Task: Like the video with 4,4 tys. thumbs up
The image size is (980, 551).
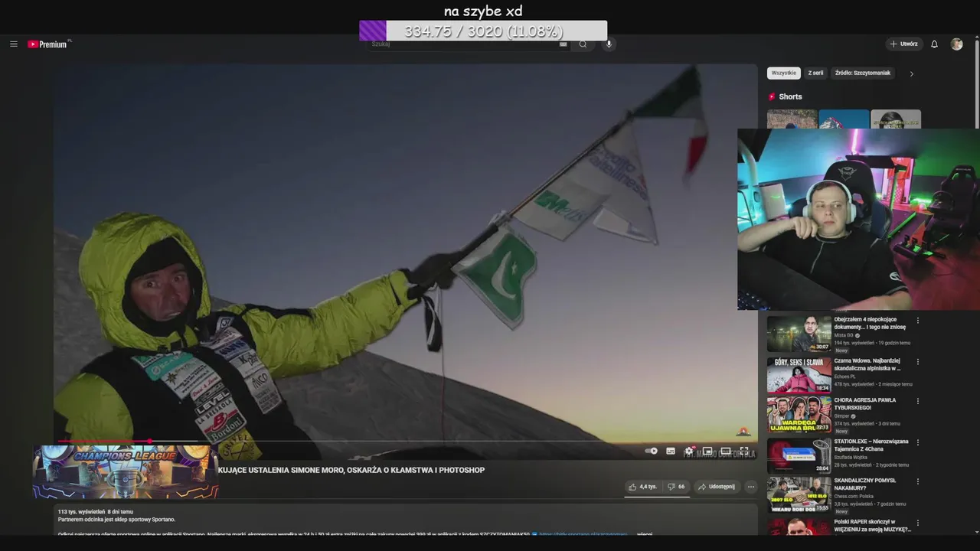Action: [642, 487]
